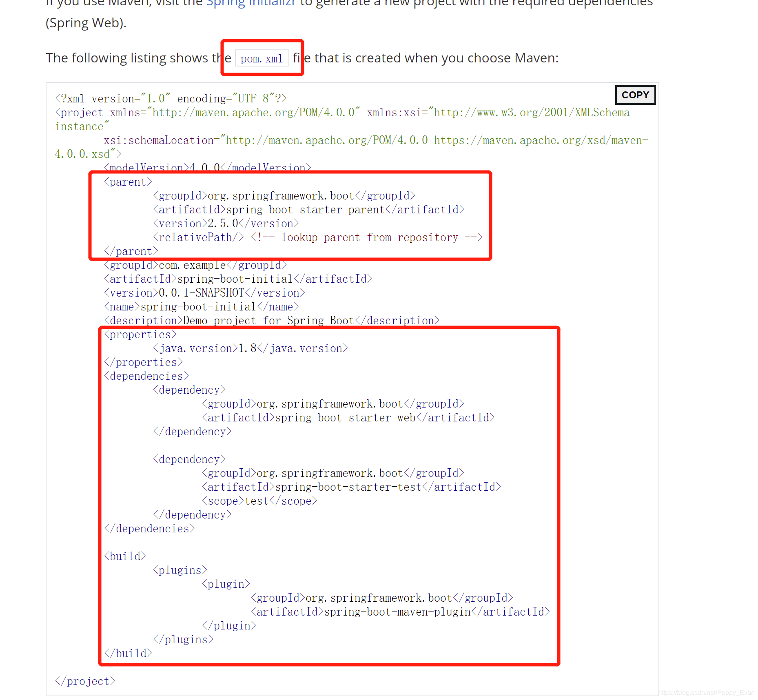Click the Demo project for Spring Boot description
This screenshot has height=700, width=758.
point(272,320)
